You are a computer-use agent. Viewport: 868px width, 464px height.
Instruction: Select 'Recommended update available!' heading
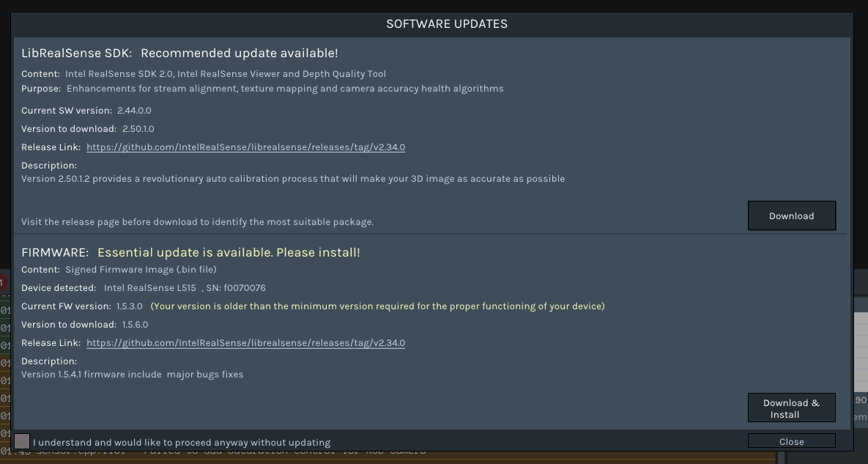(239, 54)
